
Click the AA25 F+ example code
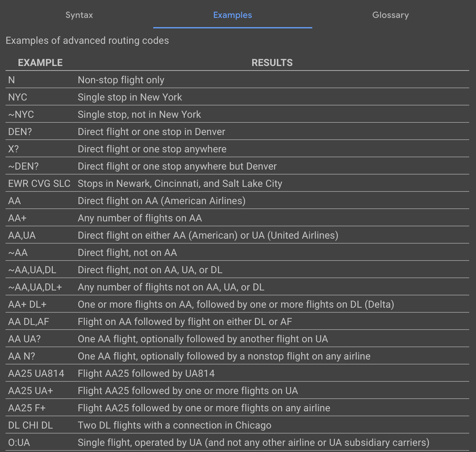(27, 408)
